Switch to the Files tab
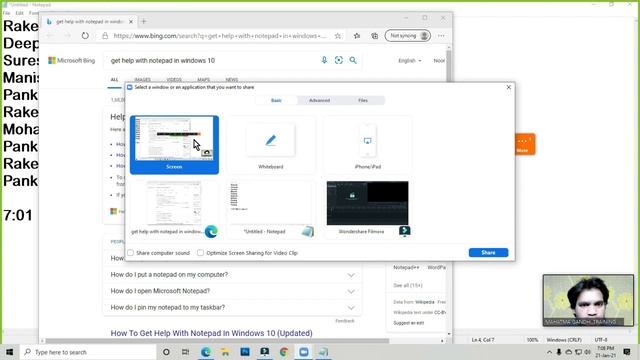The height and width of the screenshot is (360, 640). coord(363,100)
